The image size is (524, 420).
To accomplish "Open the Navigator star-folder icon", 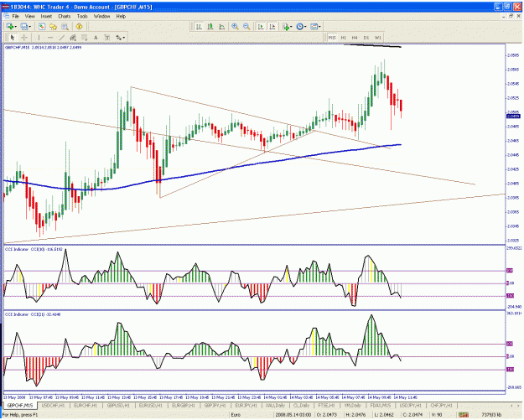I will tap(53, 26).
